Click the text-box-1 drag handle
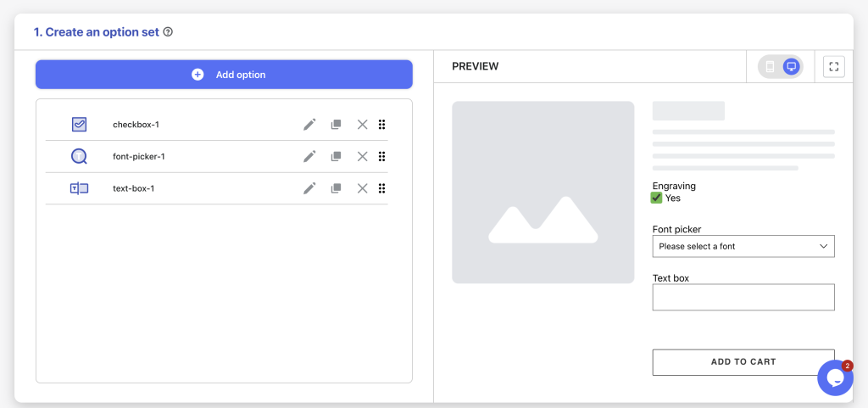 (x=381, y=189)
